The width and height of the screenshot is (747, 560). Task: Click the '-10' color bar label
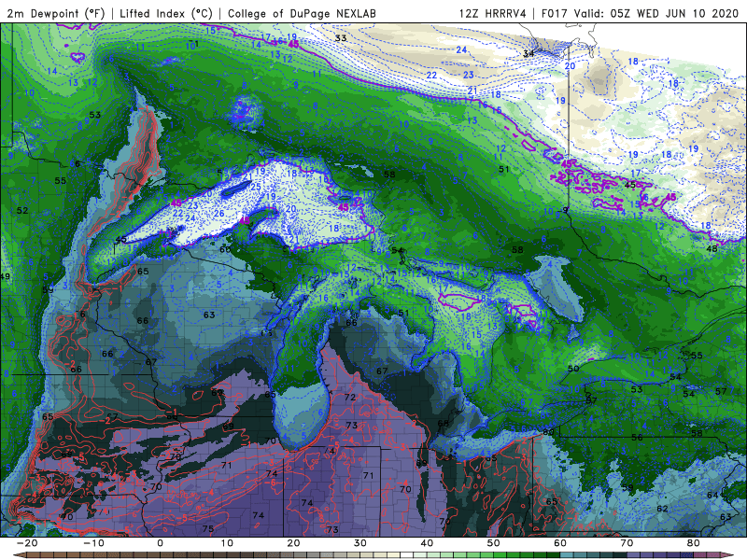[x=93, y=543]
